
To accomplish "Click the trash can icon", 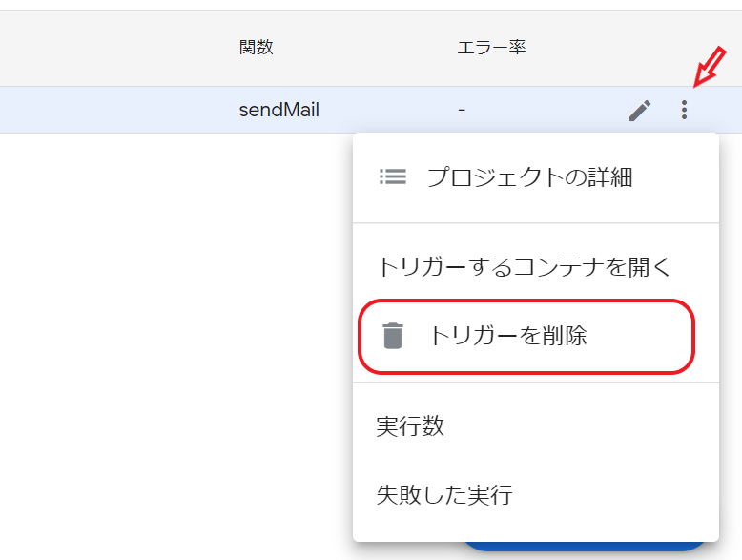I will pos(393,336).
